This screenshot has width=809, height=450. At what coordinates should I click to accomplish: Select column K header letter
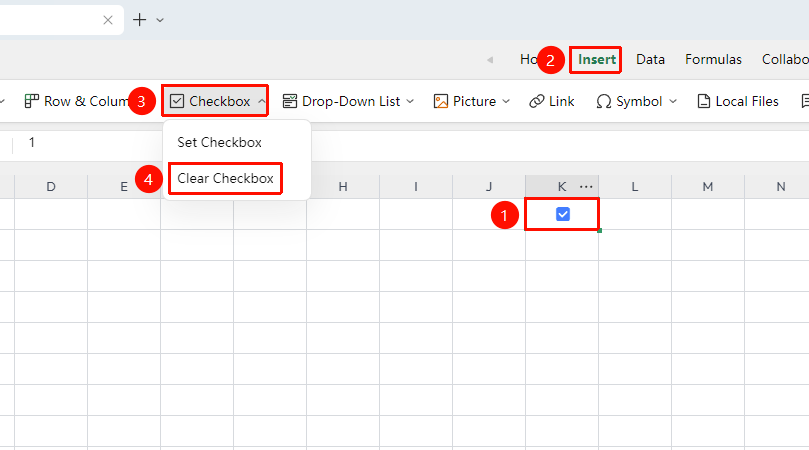click(x=562, y=187)
